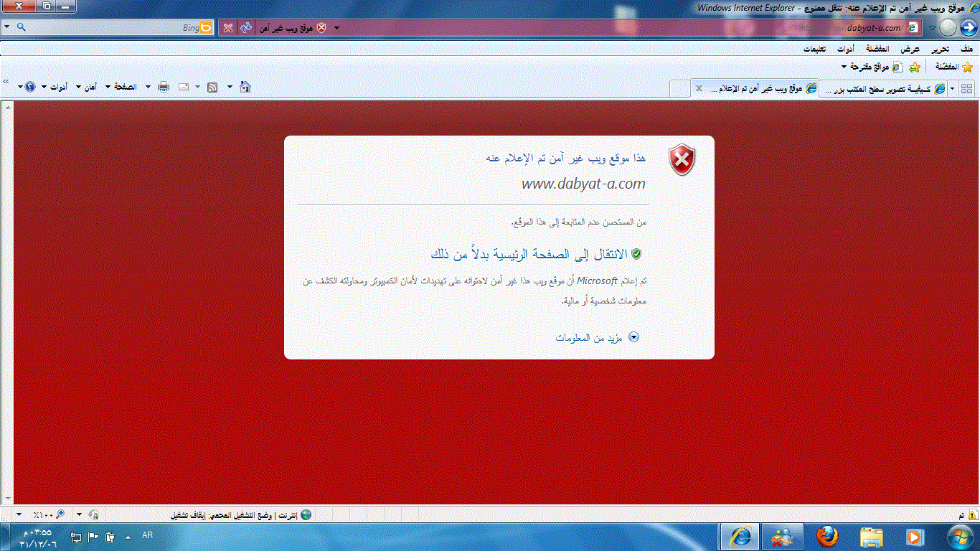980x551 pixels.
Task: Open the Quick Tabs grid icon
Action: 966,88
